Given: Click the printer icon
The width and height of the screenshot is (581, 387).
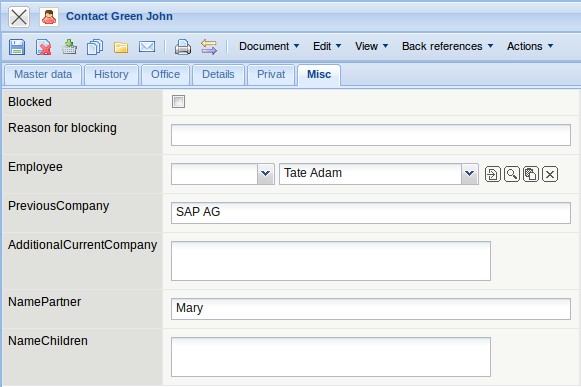Looking at the screenshot, I should pos(183,47).
